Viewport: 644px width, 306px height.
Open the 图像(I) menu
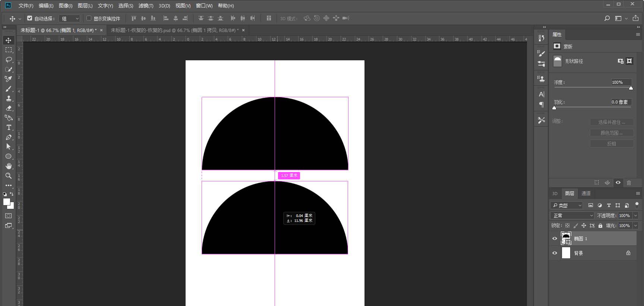66,6
